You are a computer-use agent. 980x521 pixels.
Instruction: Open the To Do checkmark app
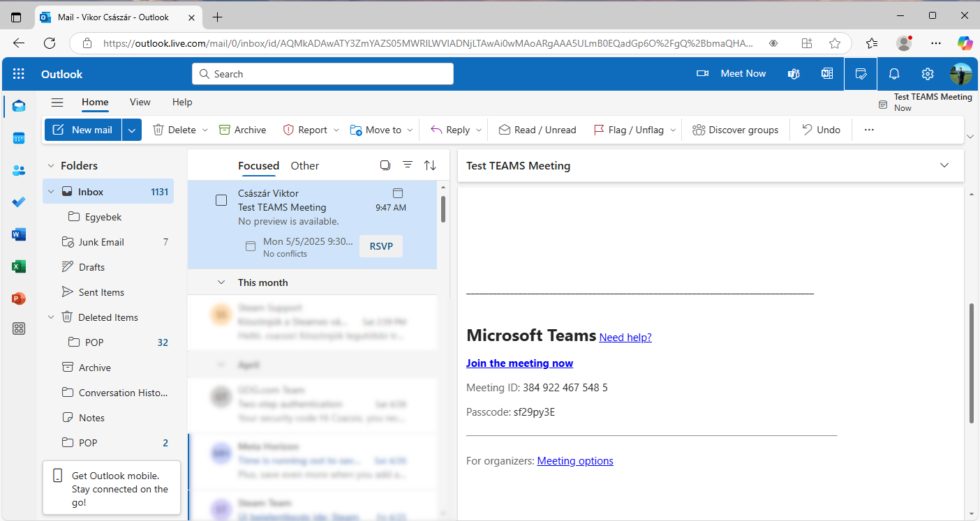(19, 202)
